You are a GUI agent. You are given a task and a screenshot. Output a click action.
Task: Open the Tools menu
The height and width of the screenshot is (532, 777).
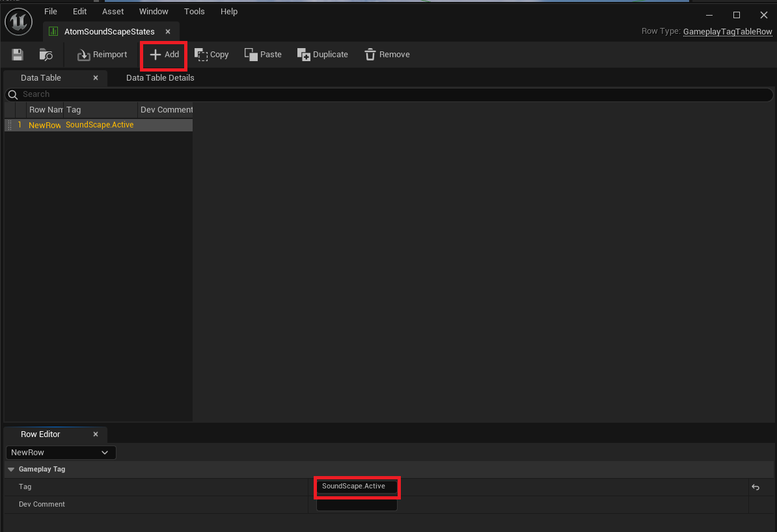(x=194, y=12)
